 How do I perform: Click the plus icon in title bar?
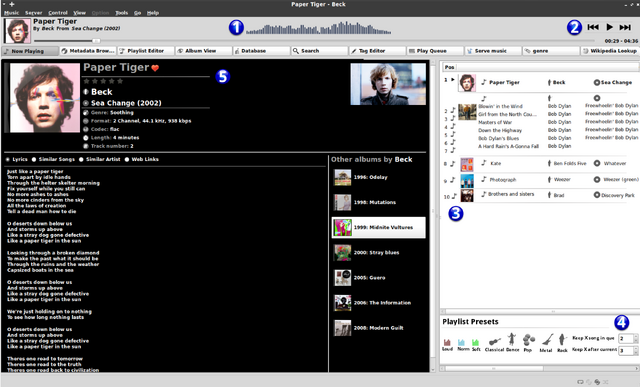12,4
